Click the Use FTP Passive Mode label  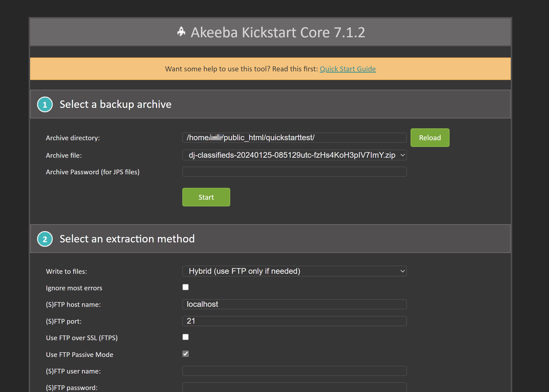[79, 354]
